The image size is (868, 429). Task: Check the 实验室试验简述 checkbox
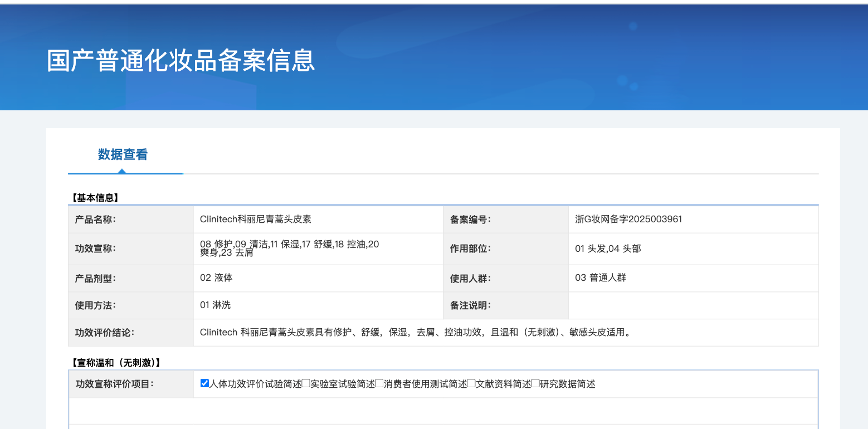(x=306, y=383)
